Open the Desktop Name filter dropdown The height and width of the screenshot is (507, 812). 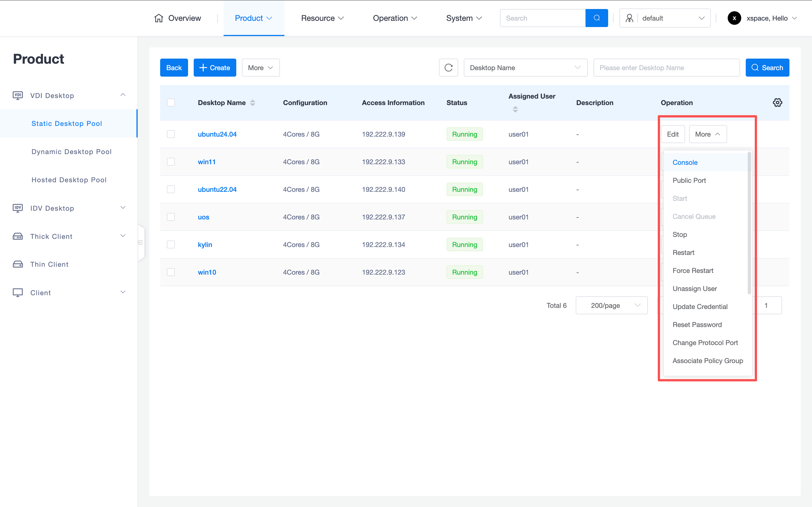click(525, 68)
